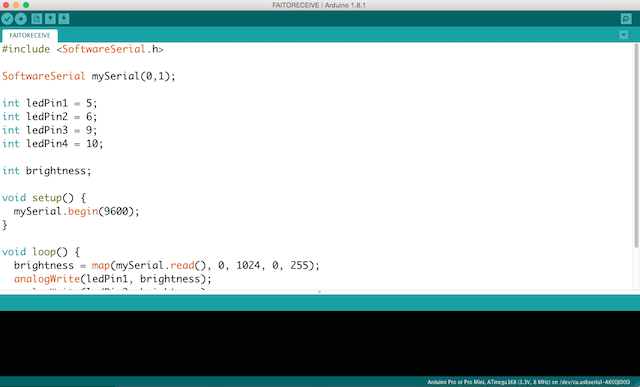
Task: Click the 'void setup() {' line
Action: pyautogui.click(x=44, y=198)
